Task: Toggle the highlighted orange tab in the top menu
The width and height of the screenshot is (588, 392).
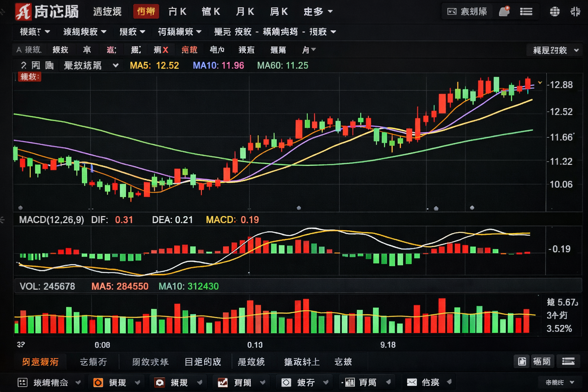Action: pos(146,11)
